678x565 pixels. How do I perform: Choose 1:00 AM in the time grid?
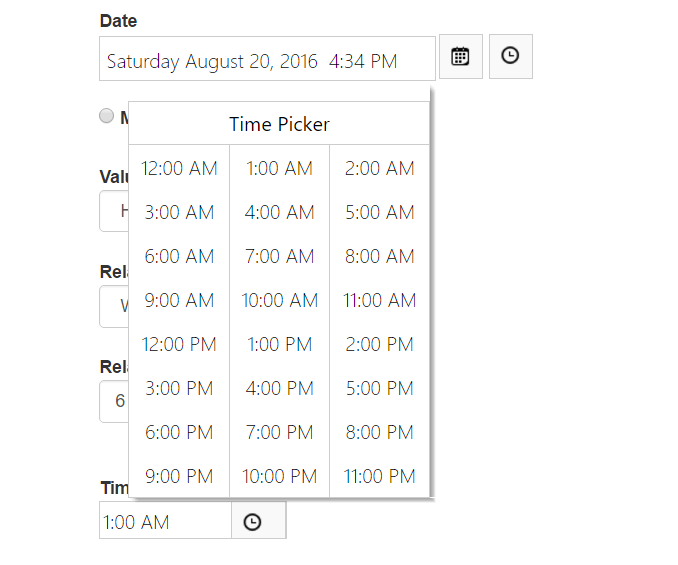280,168
